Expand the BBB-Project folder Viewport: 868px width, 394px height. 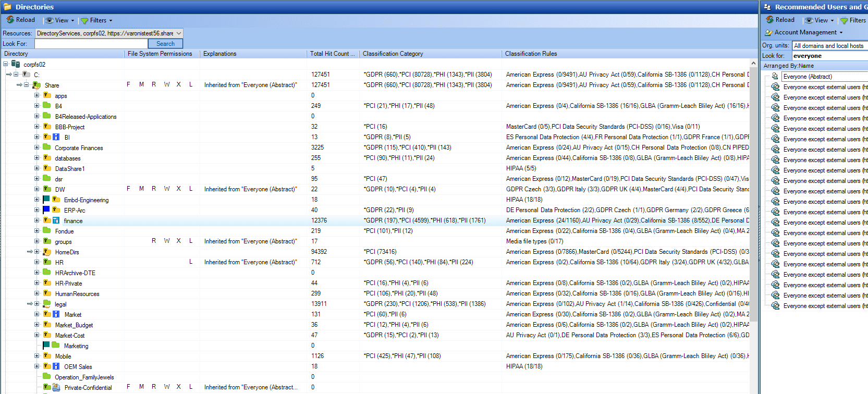pos(36,127)
